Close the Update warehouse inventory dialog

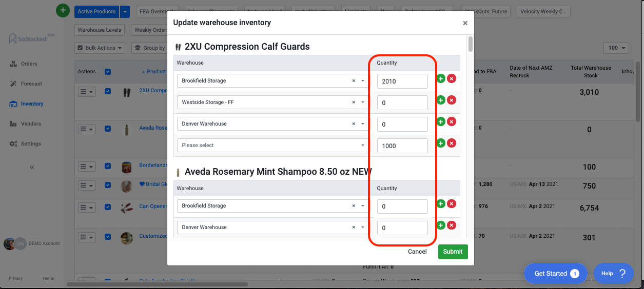pyautogui.click(x=465, y=23)
